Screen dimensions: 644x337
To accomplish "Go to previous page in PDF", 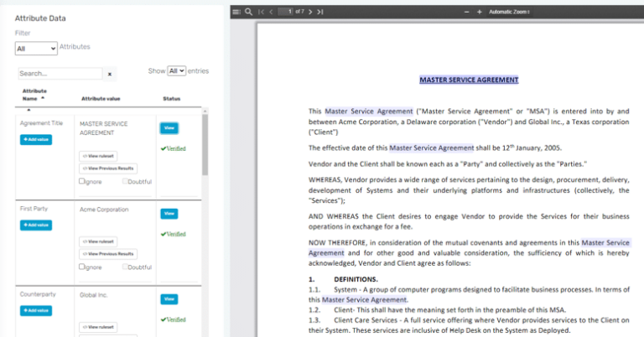I will pos(271,12).
